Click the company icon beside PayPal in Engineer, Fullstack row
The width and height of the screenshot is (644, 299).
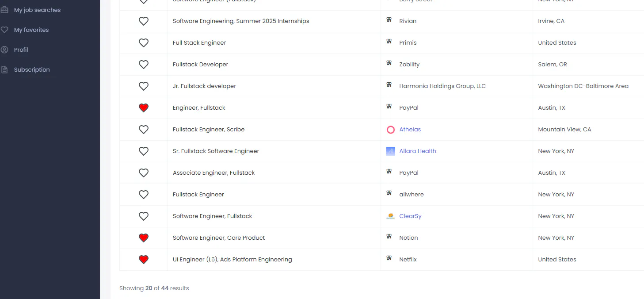(389, 106)
